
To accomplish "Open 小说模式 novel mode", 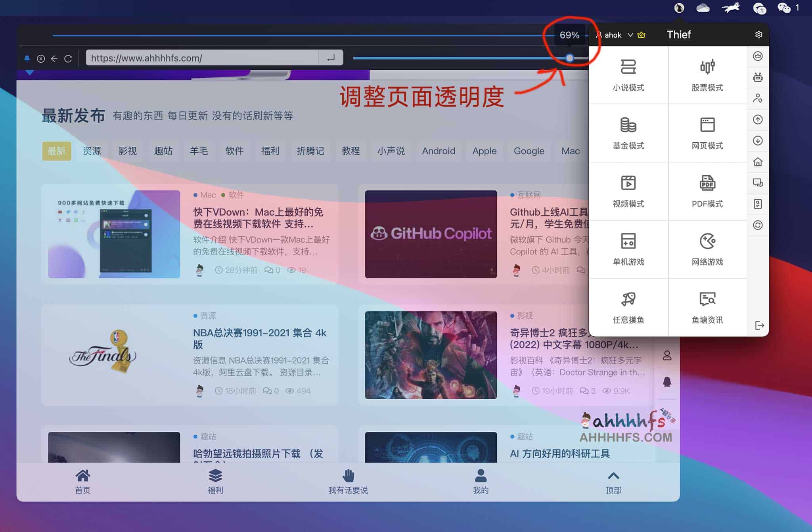I will tap(628, 75).
